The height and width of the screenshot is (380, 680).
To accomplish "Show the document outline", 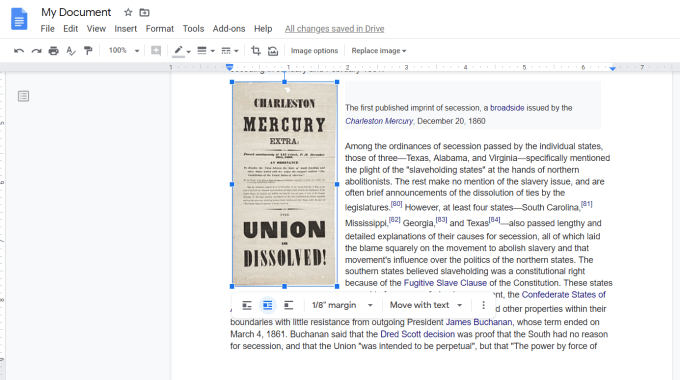I will point(23,96).
